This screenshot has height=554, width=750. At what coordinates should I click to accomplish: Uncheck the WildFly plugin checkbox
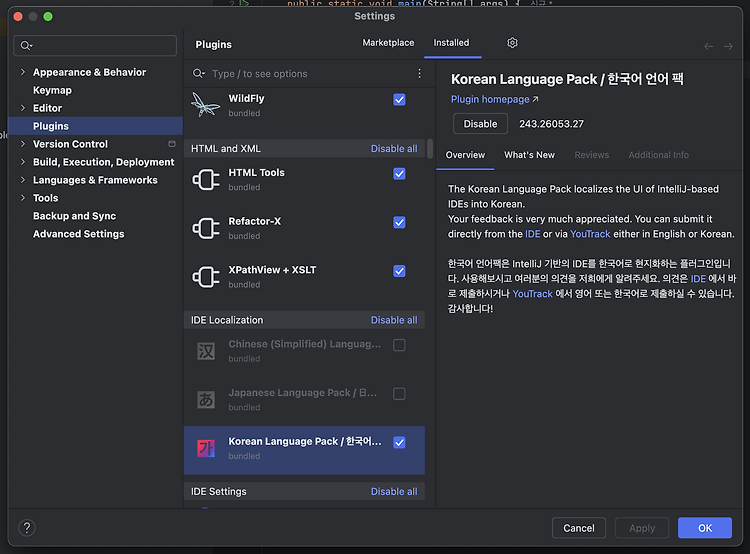399,100
